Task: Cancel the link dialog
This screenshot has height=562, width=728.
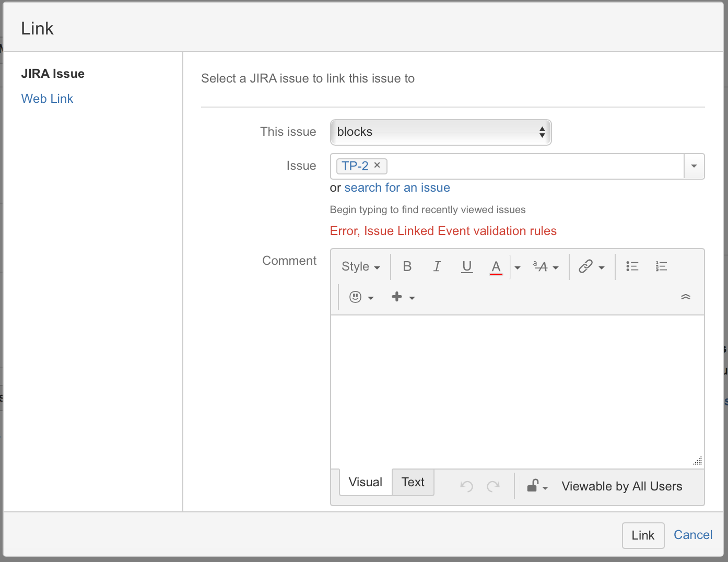Action: (693, 535)
